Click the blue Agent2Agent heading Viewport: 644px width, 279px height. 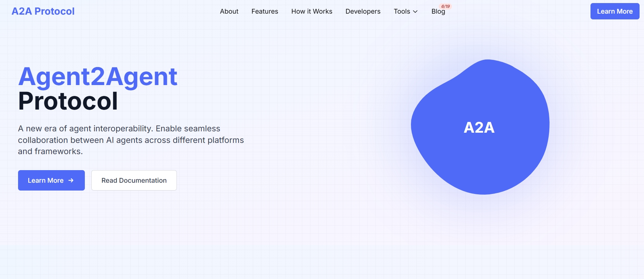pyautogui.click(x=98, y=77)
